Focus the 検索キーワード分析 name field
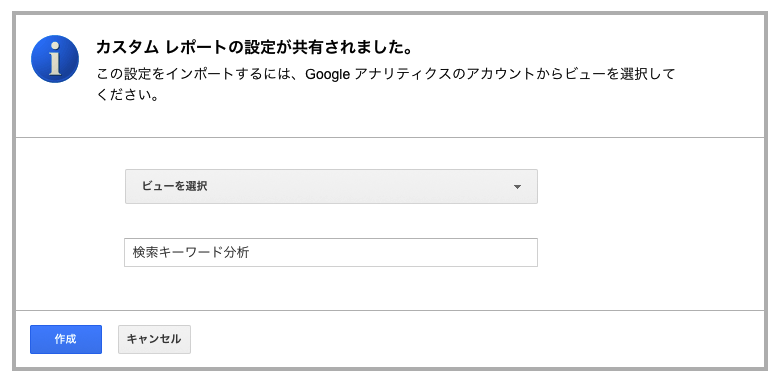This screenshot has height=383, width=778. (331, 253)
